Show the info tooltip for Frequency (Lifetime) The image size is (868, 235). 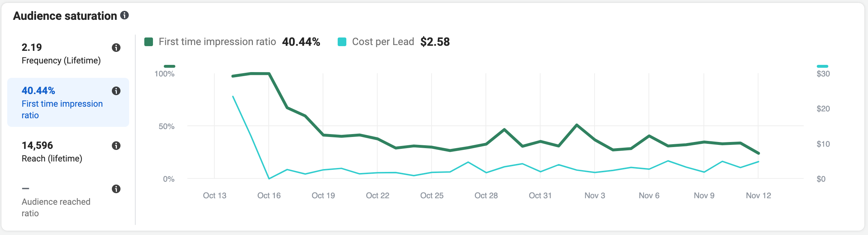click(x=116, y=48)
